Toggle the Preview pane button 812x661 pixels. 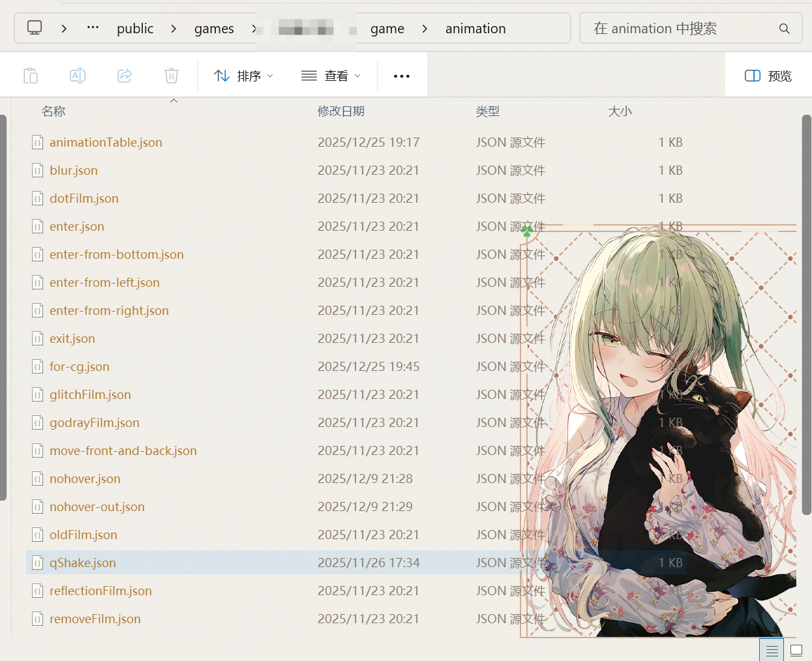click(768, 76)
